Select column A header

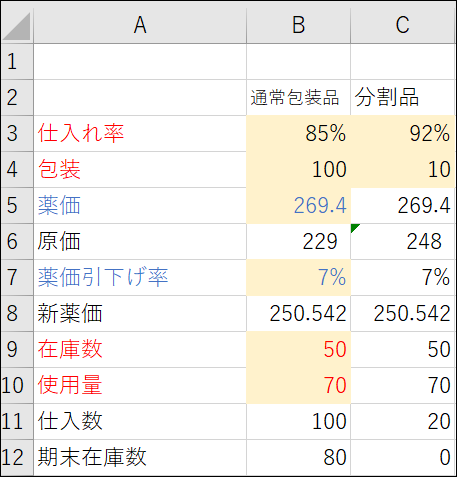[x=140, y=25]
